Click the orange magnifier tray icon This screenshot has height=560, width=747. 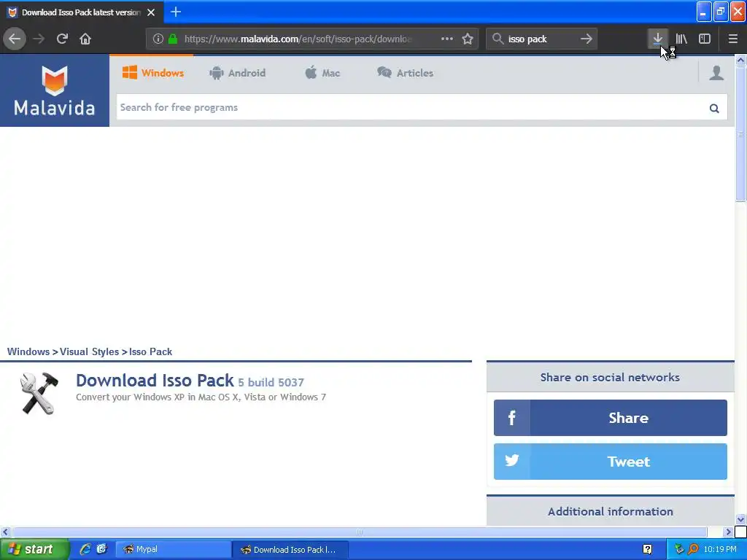693,549
